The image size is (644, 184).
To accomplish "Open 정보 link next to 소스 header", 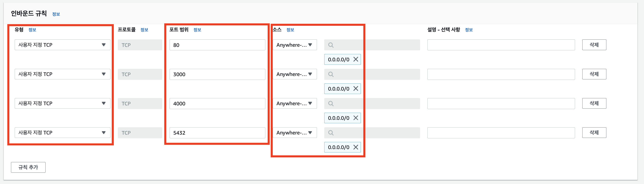I will [x=290, y=30].
